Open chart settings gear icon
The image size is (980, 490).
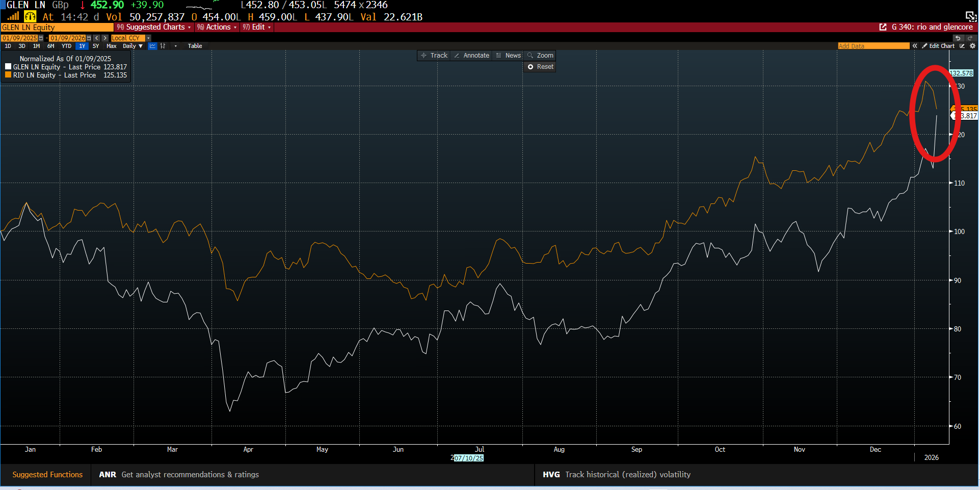[972, 46]
